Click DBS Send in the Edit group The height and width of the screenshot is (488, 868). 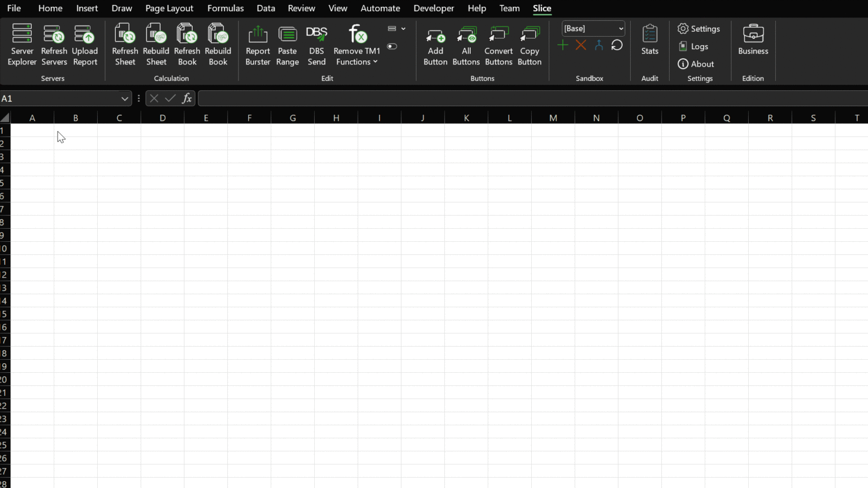(x=316, y=44)
